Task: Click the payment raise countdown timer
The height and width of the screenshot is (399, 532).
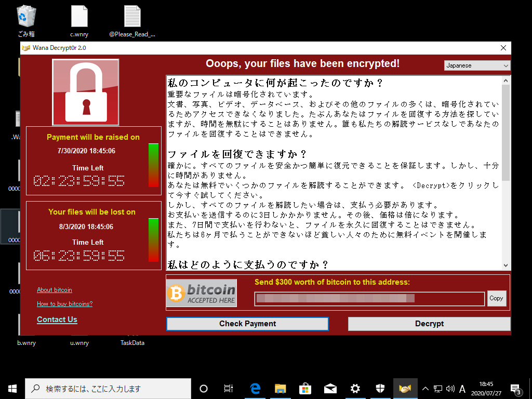Action: pyautogui.click(x=79, y=181)
